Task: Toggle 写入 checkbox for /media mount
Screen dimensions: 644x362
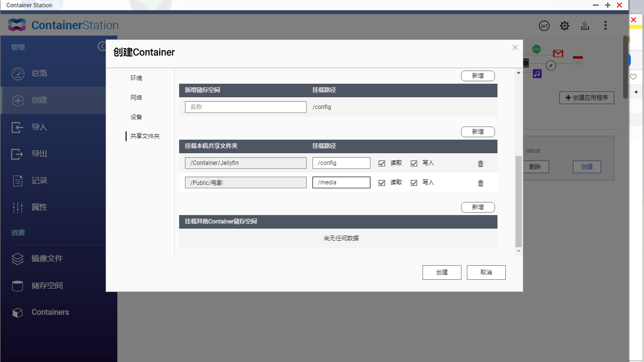Action: point(414,182)
